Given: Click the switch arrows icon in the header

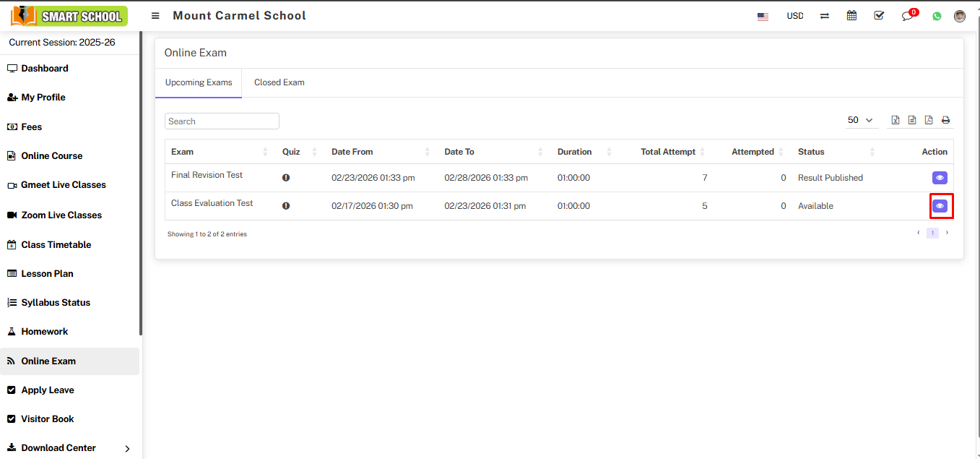Looking at the screenshot, I should [x=824, y=16].
